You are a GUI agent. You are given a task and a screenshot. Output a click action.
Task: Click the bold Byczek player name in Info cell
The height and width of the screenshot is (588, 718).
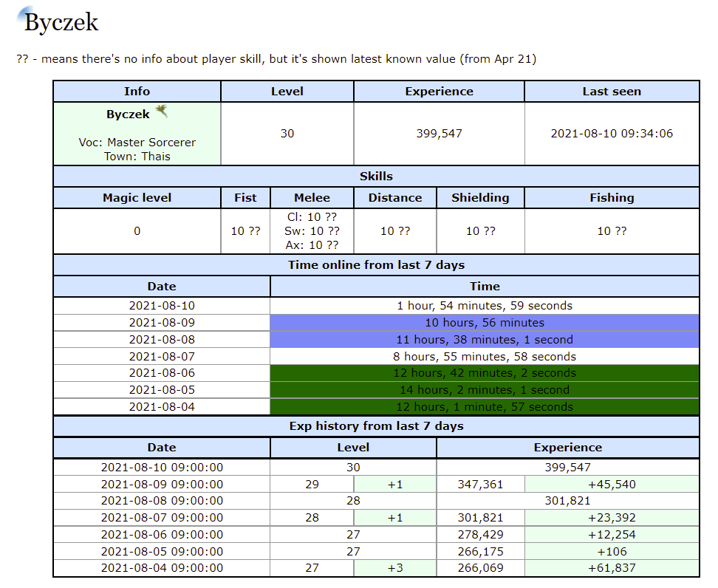coord(128,114)
